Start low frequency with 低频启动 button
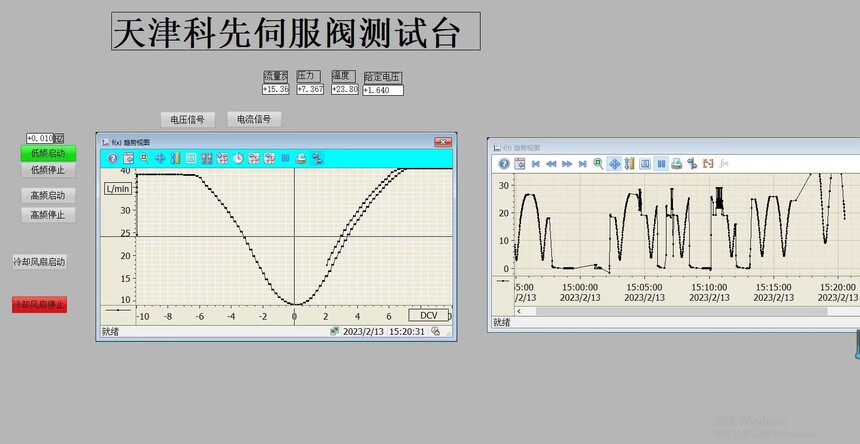Screen dimensions: 860x444 (48, 153)
